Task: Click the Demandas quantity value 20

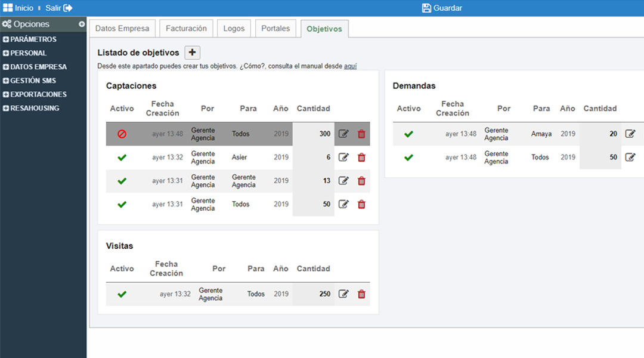Action: (x=613, y=134)
